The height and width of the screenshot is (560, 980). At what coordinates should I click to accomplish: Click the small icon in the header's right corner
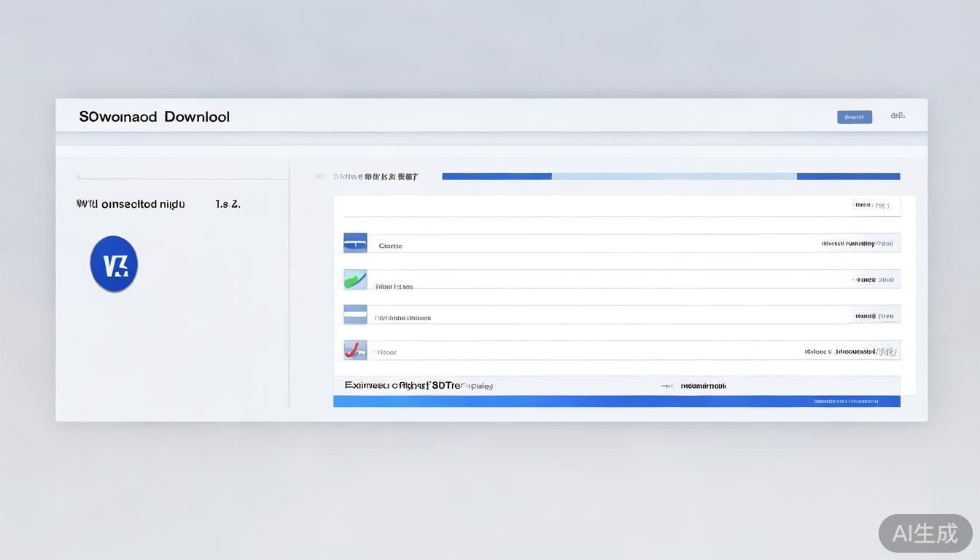coord(898,115)
